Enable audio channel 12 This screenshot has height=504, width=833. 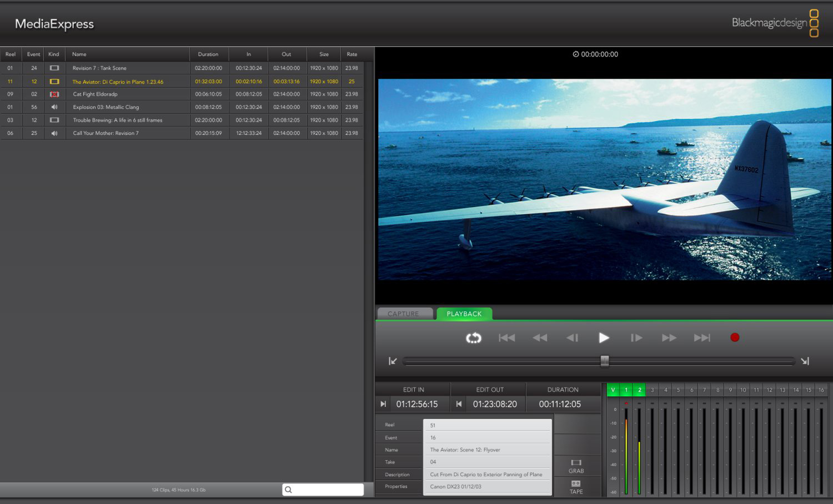click(x=769, y=390)
